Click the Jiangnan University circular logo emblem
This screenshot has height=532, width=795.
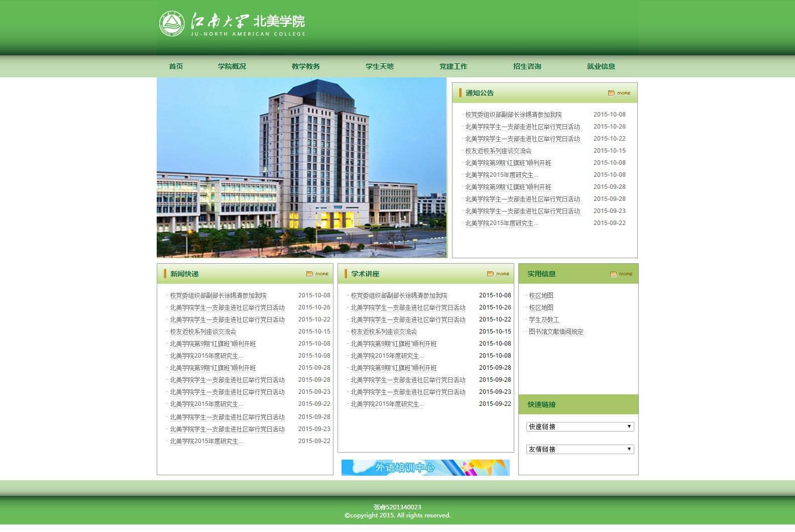pyautogui.click(x=172, y=24)
